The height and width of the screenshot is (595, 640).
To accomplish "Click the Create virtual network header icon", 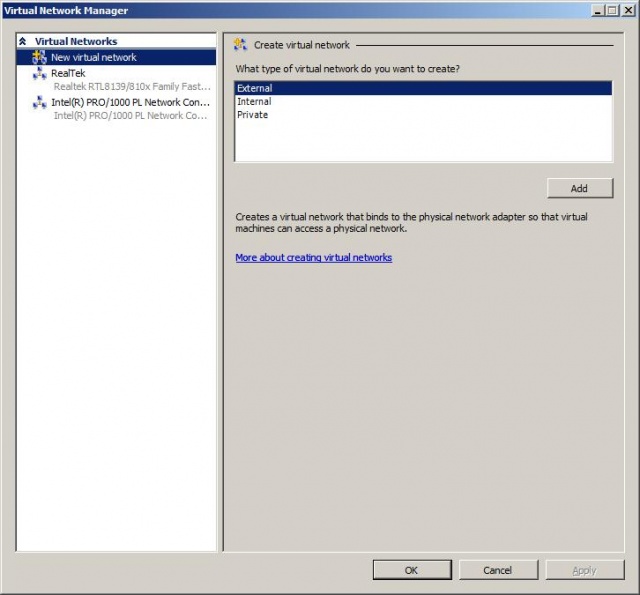I will pos(240,45).
